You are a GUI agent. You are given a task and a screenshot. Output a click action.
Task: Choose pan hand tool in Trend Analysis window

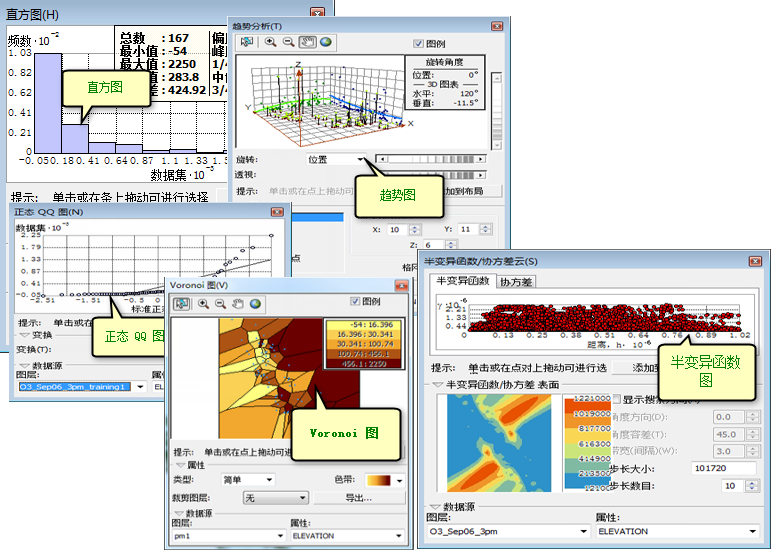click(307, 42)
